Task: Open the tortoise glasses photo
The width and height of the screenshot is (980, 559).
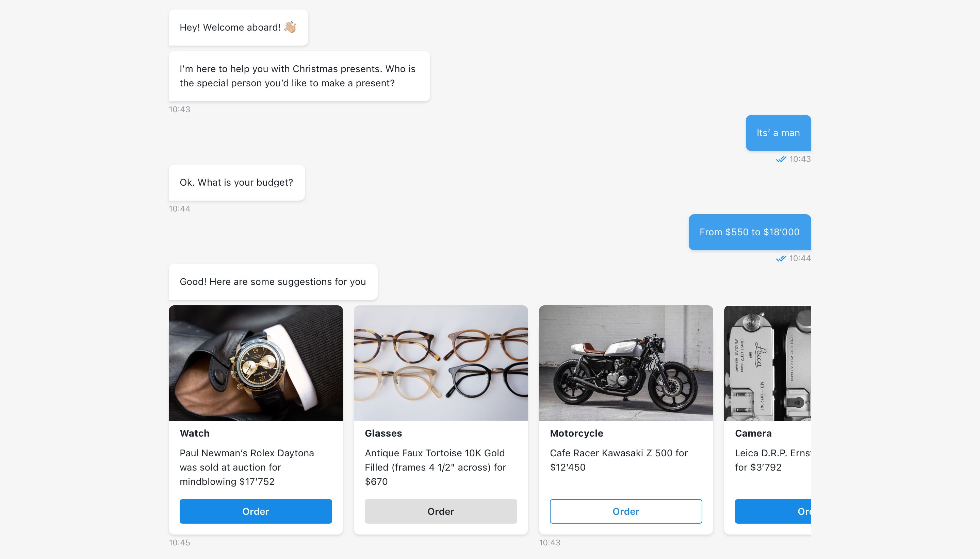Action: click(x=441, y=363)
